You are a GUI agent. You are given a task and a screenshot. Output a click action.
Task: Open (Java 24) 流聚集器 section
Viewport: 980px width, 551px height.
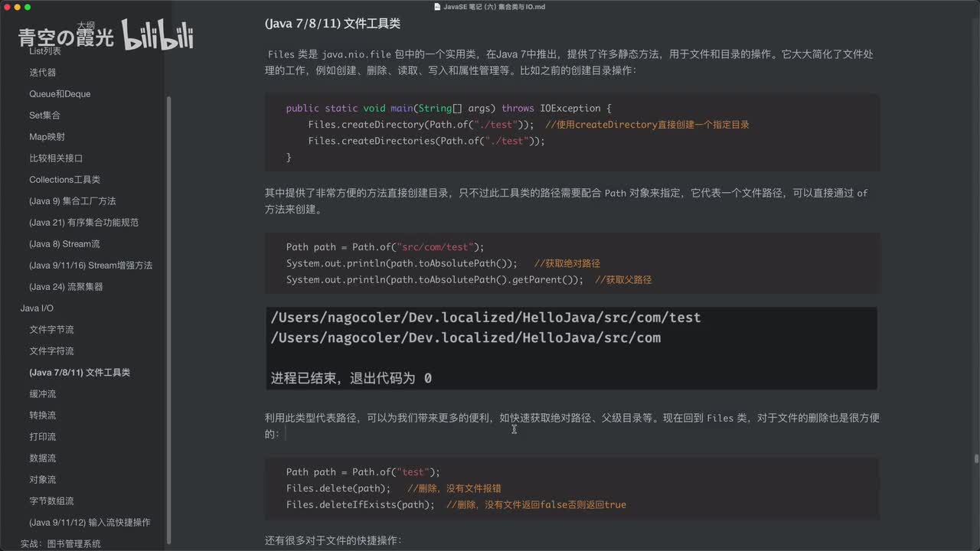tap(66, 286)
